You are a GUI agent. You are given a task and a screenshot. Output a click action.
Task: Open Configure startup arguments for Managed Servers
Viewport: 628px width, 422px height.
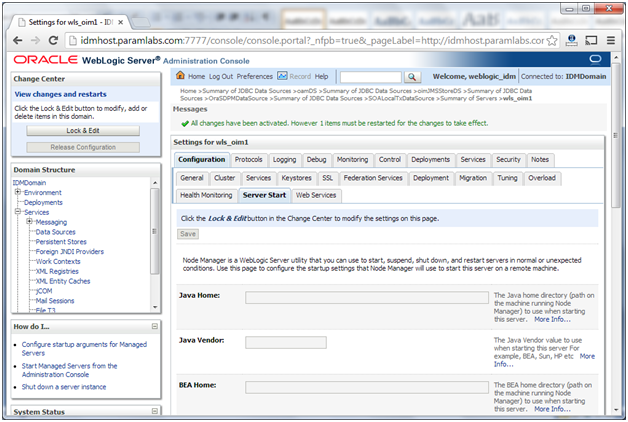click(84, 348)
